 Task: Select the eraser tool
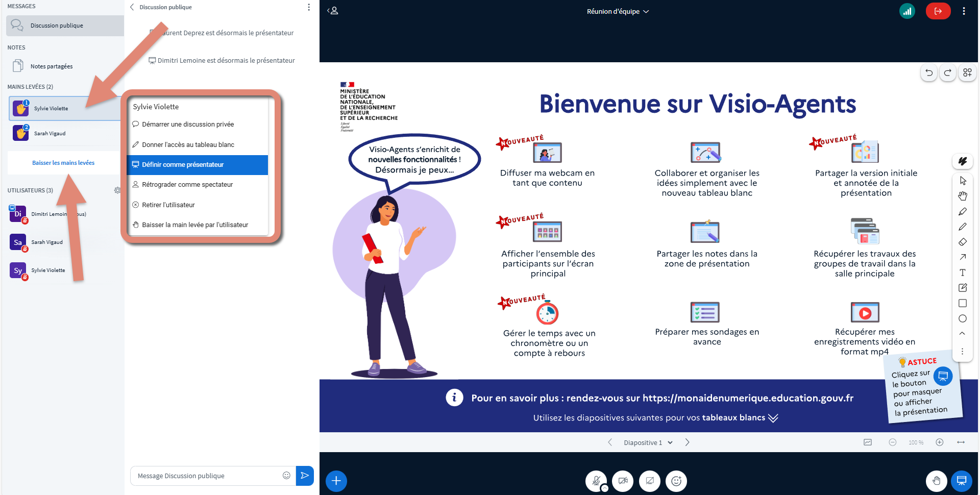point(963,242)
